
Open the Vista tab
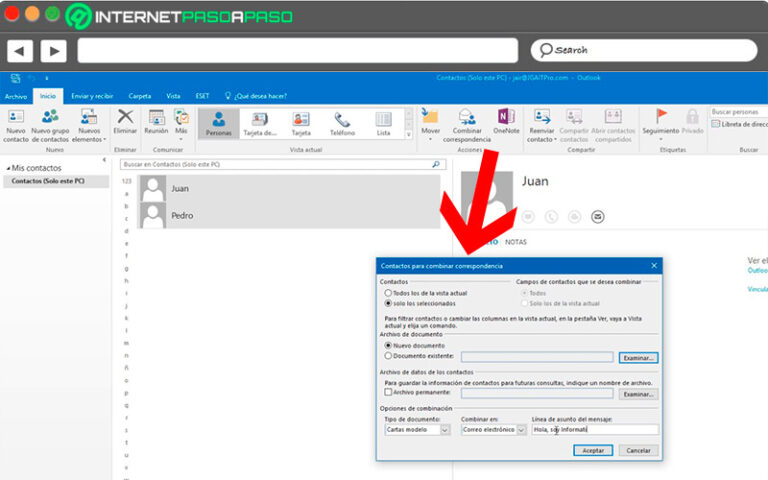pyautogui.click(x=173, y=96)
